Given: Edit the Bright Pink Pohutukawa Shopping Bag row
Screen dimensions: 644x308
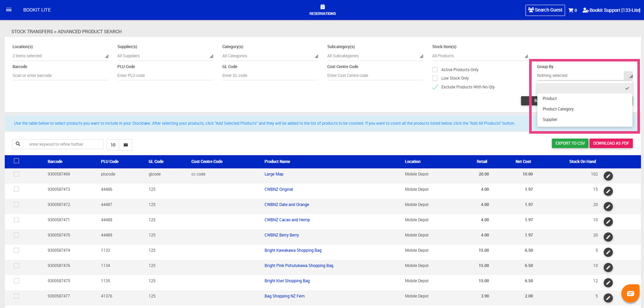Looking at the screenshot, I should click(608, 267).
